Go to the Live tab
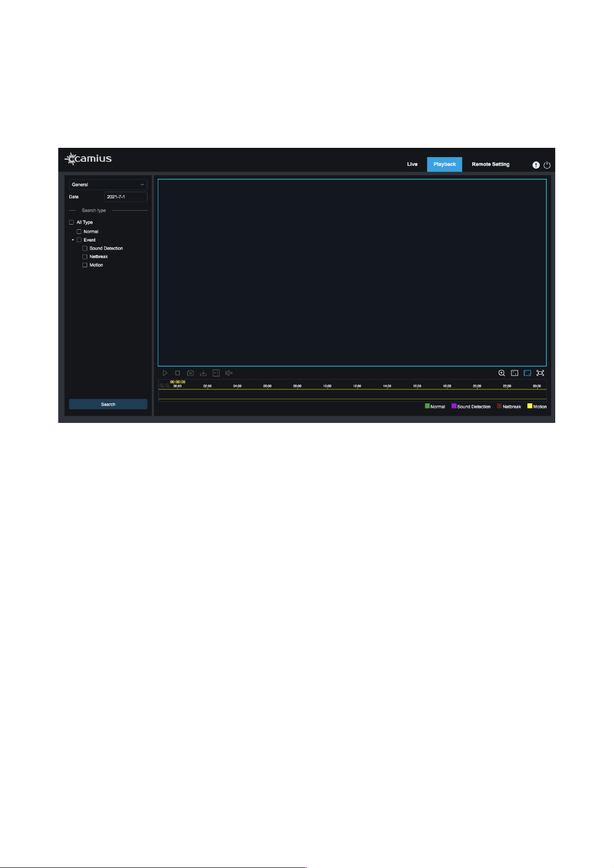This screenshot has height=868, width=614. click(412, 164)
